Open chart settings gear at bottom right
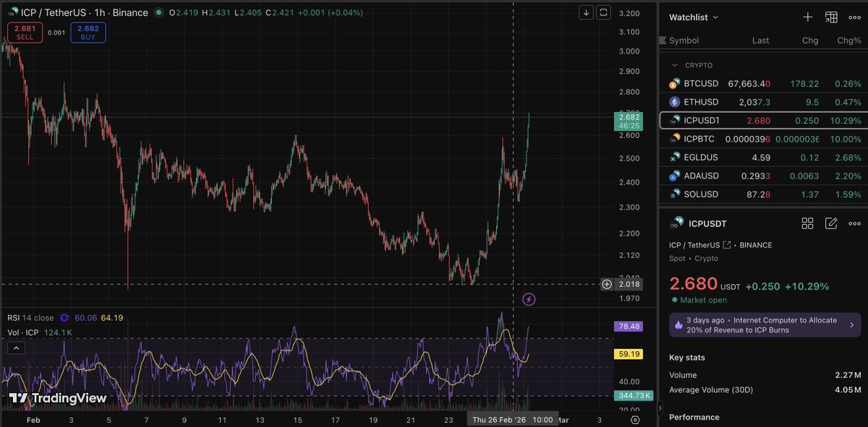Screen dimensions: 868x427 [635, 420]
